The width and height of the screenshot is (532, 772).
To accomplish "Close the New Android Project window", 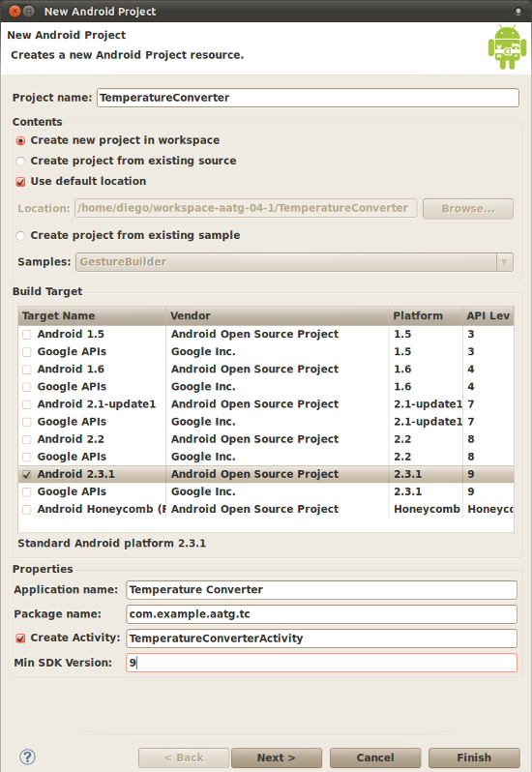I will click(x=15, y=11).
